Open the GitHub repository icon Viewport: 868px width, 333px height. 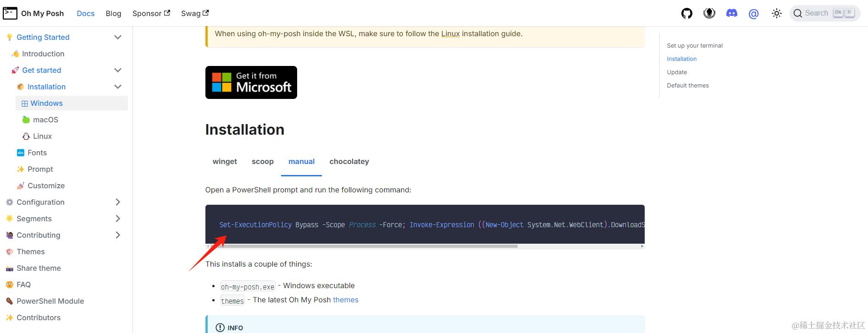point(686,13)
